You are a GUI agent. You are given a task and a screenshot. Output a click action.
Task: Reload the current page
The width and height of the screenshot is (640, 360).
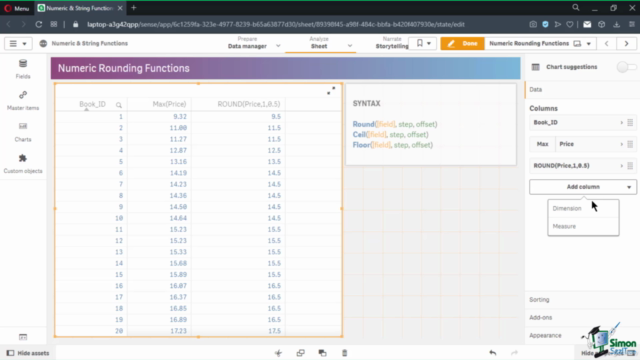coord(38,24)
